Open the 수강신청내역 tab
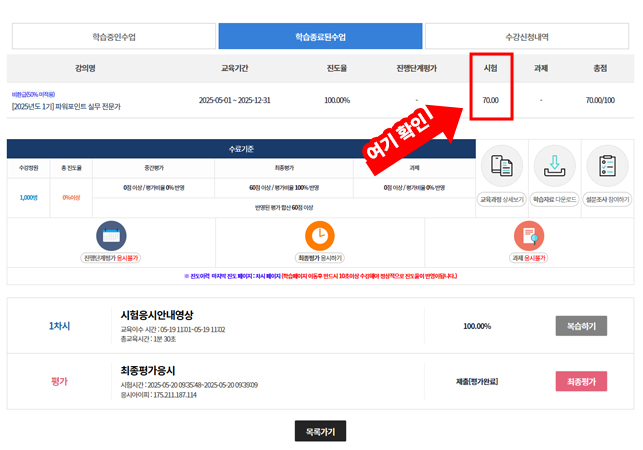 528,36
